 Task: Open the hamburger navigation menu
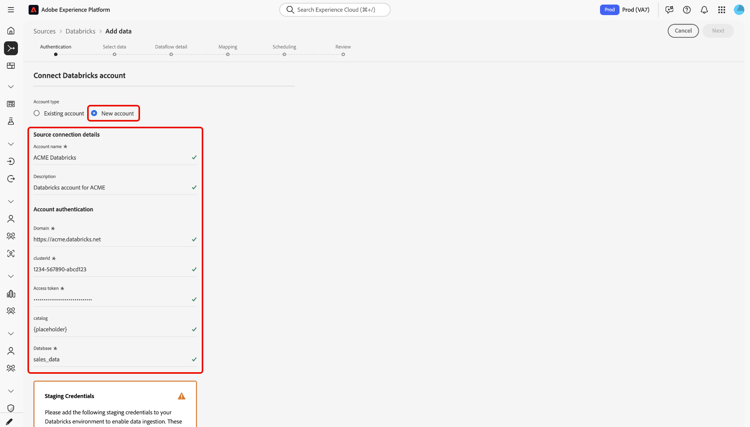[11, 10]
